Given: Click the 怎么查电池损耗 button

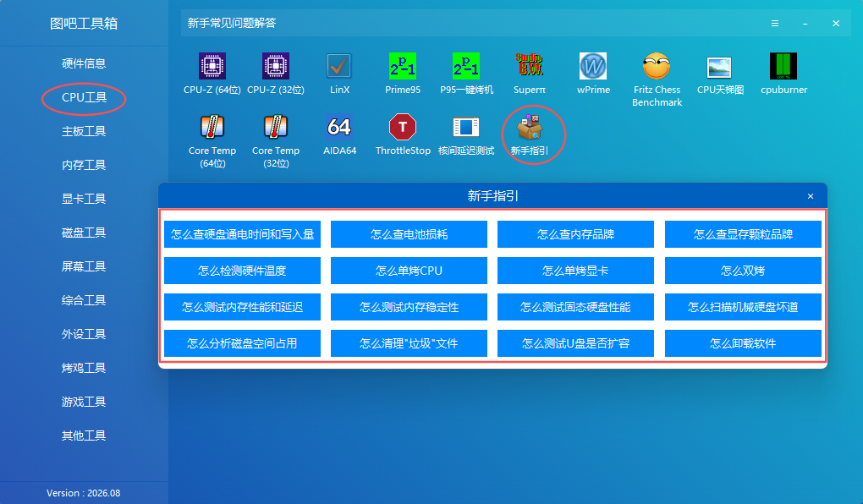Looking at the screenshot, I should tap(409, 234).
